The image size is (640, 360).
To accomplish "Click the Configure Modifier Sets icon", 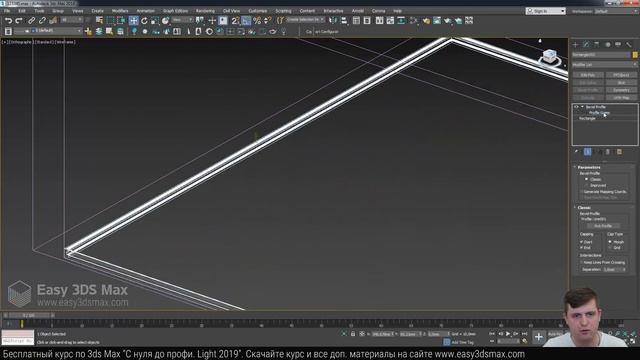I will (619, 152).
